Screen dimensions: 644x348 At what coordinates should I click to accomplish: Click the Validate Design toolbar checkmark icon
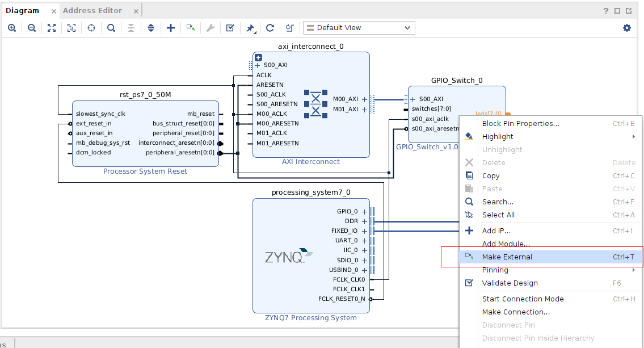tap(230, 28)
